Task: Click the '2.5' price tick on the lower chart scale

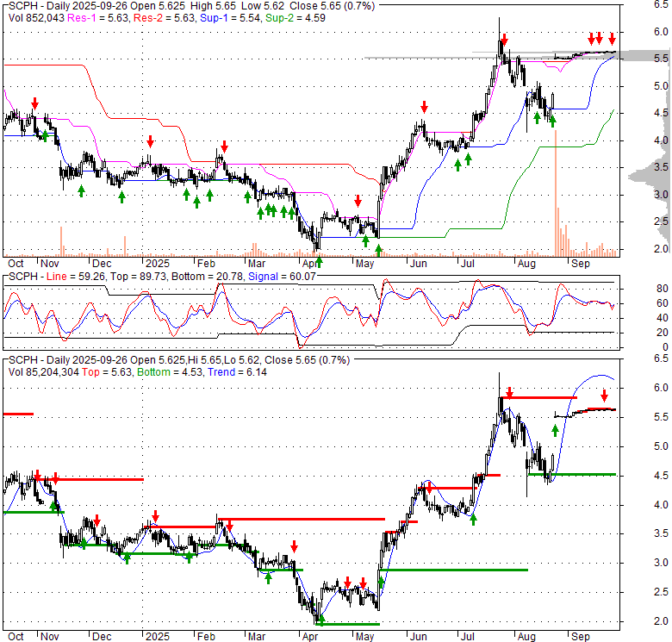Action: tap(661, 592)
